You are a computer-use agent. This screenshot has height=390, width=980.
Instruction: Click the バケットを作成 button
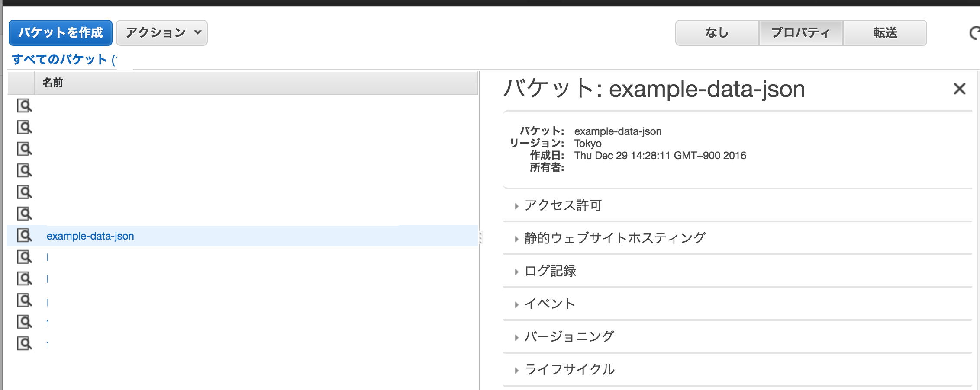pos(60,32)
